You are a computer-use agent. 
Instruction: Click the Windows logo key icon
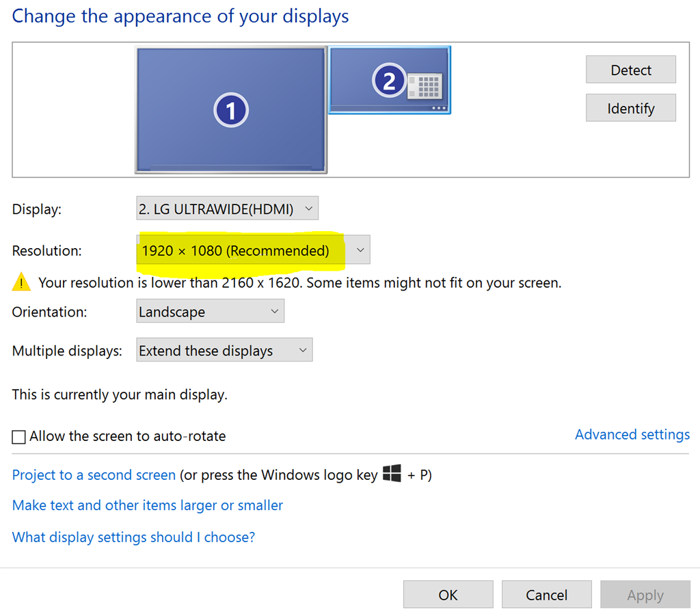392,474
